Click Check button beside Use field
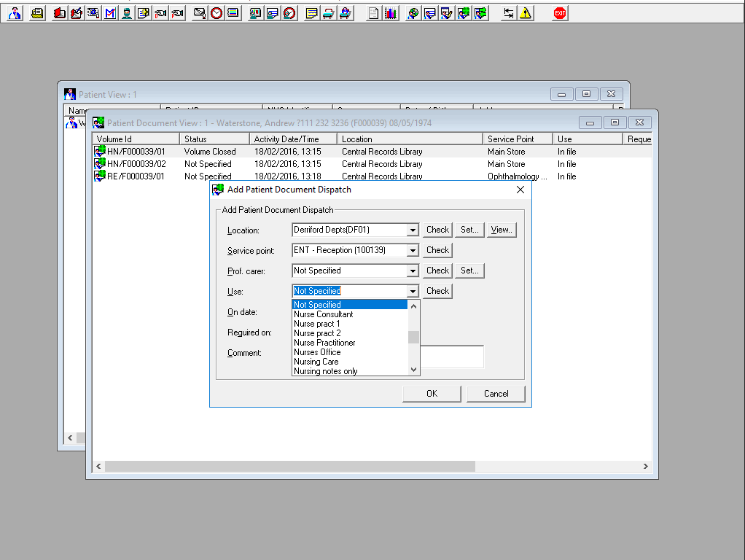 437,291
